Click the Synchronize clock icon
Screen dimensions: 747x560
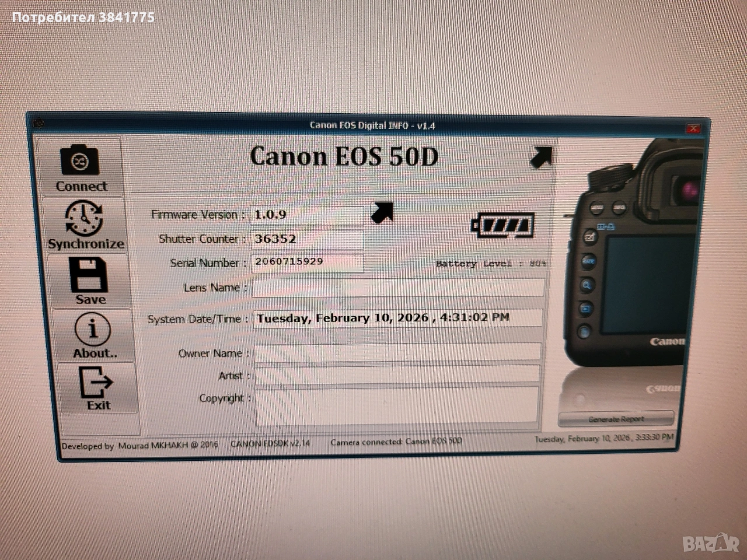click(84, 218)
